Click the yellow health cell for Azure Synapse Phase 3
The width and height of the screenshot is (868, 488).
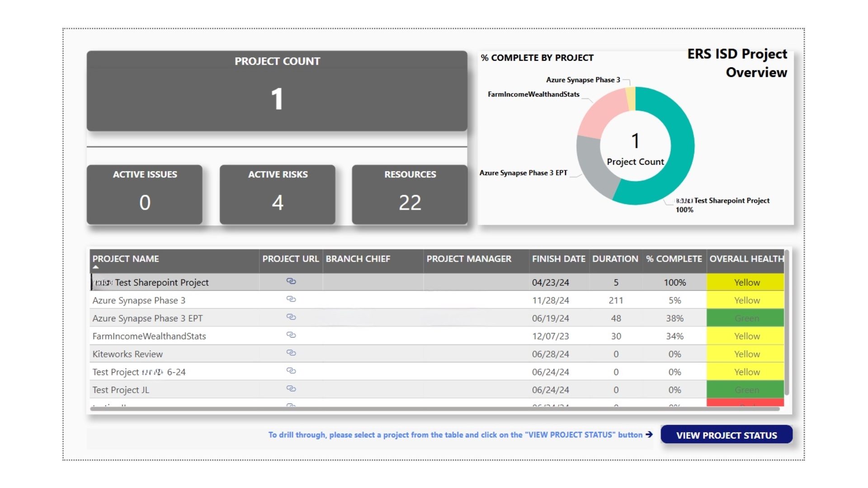pyautogui.click(x=746, y=300)
